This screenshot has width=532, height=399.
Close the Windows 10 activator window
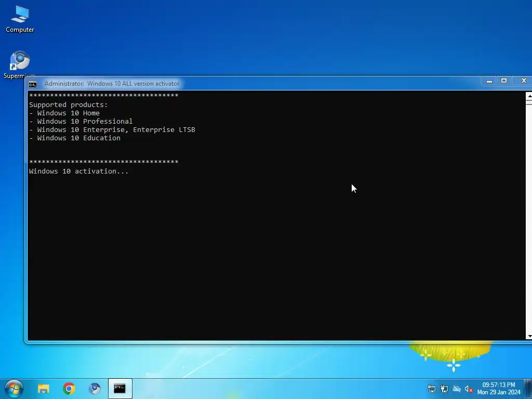(x=523, y=81)
